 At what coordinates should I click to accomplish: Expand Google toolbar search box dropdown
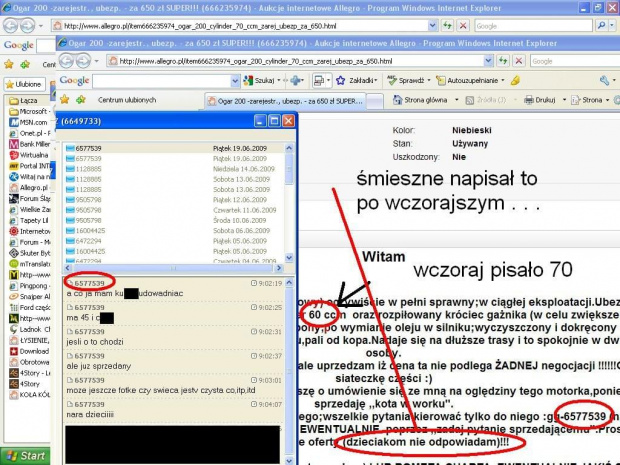[x=235, y=81]
